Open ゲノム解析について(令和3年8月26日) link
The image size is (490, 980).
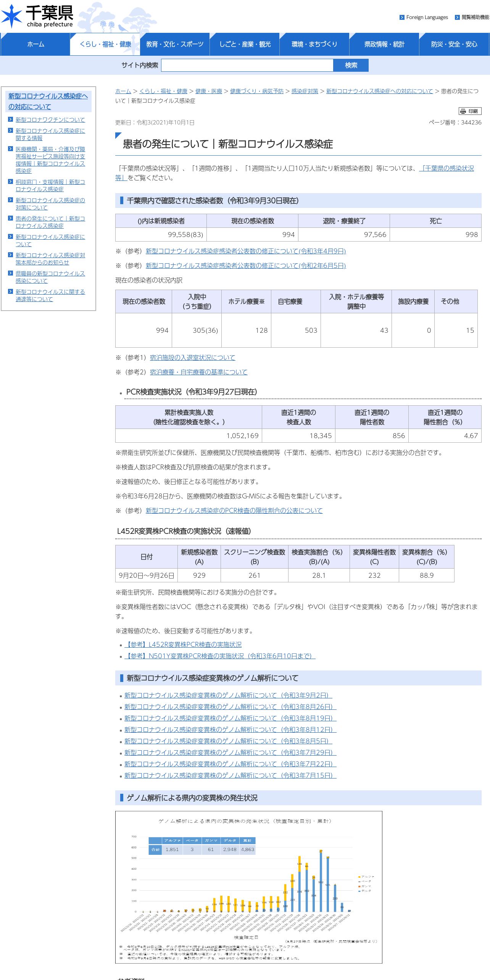[230, 707]
